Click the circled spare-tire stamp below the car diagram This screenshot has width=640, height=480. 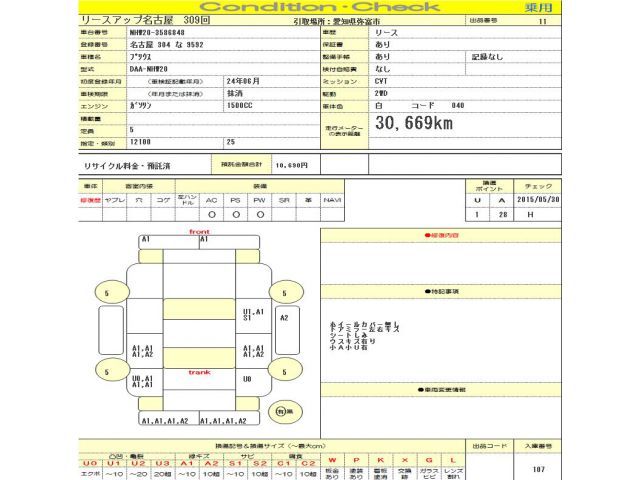pyautogui.click(x=286, y=410)
